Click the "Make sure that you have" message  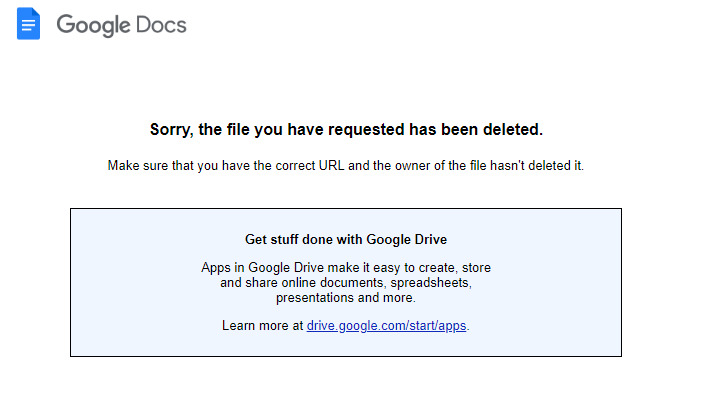pyautogui.click(x=345, y=165)
